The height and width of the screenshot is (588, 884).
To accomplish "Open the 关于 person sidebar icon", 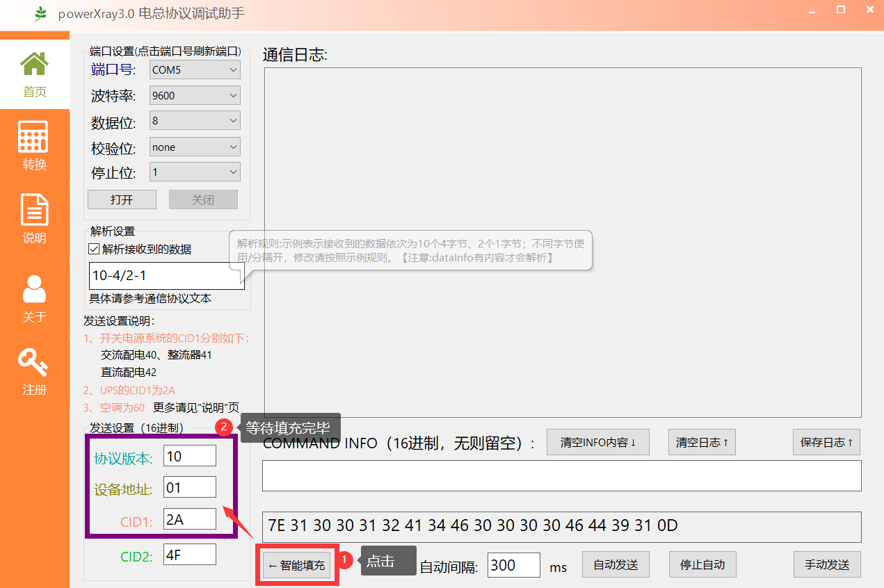I will (x=34, y=298).
